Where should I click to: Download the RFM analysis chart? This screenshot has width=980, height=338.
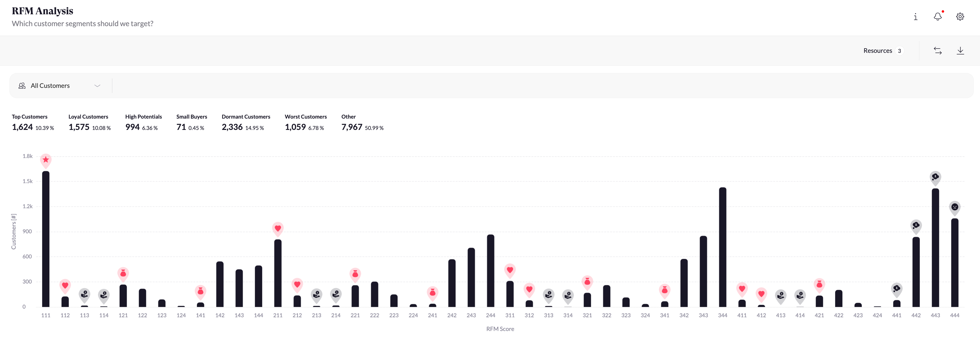[x=960, y=51]
